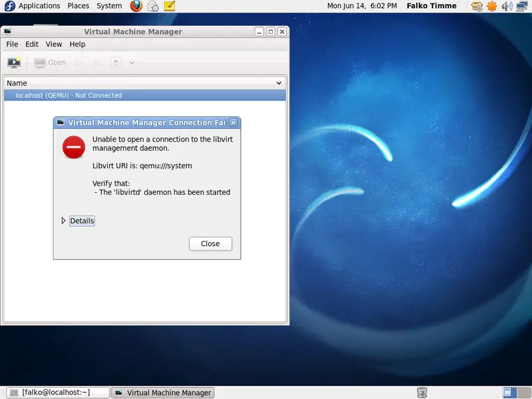Viewport: 532px width, 399px height.
Task: Click the Name column header
Action: pos(145,83)
